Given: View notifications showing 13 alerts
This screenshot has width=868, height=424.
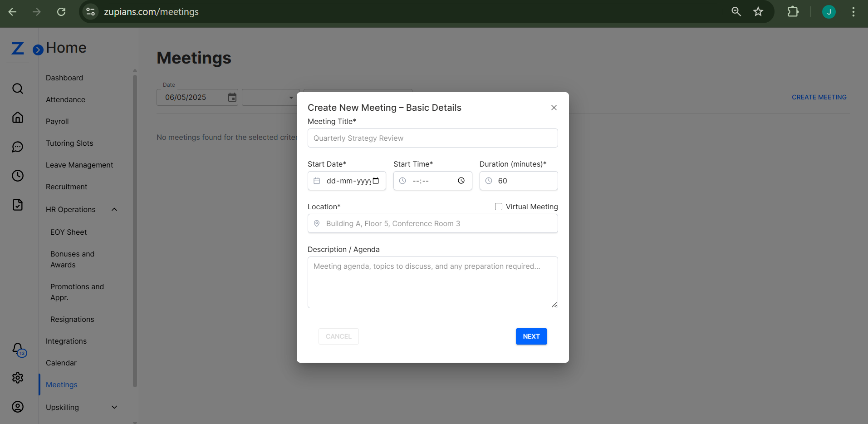Looking at the screenshot, I should [x=17, y=349].
